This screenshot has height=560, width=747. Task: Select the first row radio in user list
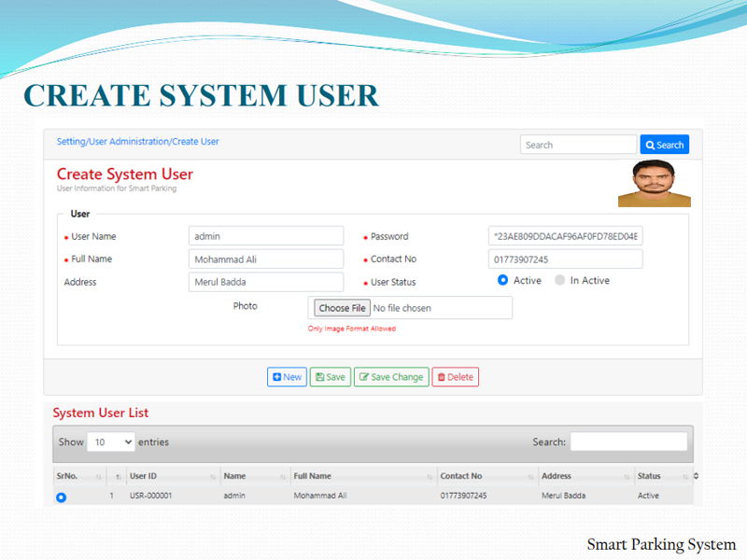[62, 497]
